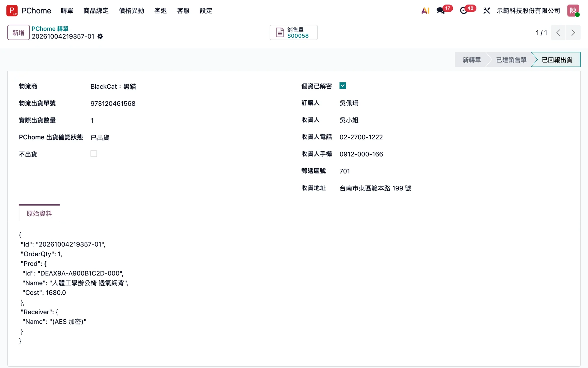Toggle the 個資已解密 checkbox
The height and width of the screenshot is (368, 588).
pos(343,86)
